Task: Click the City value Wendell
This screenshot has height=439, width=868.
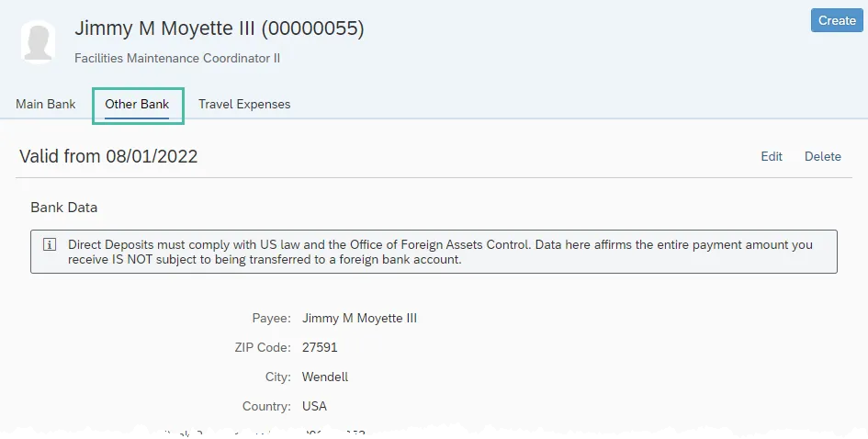Action: coord(324,377)
